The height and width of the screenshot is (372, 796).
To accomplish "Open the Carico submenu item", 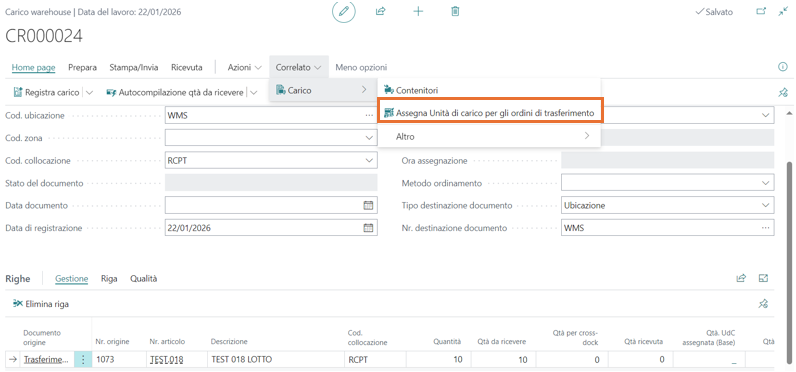I will tap(322, 90).
